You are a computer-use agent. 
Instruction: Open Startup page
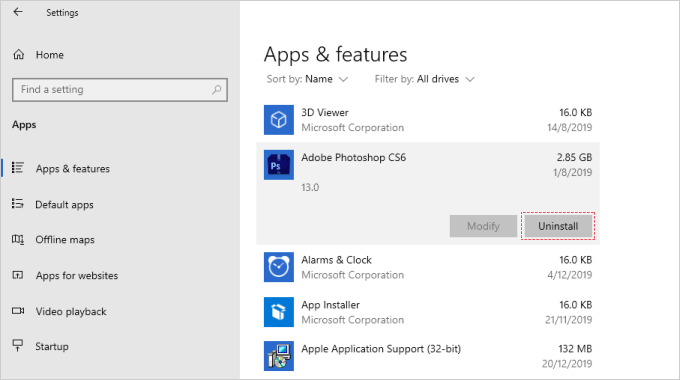[52, 347]
